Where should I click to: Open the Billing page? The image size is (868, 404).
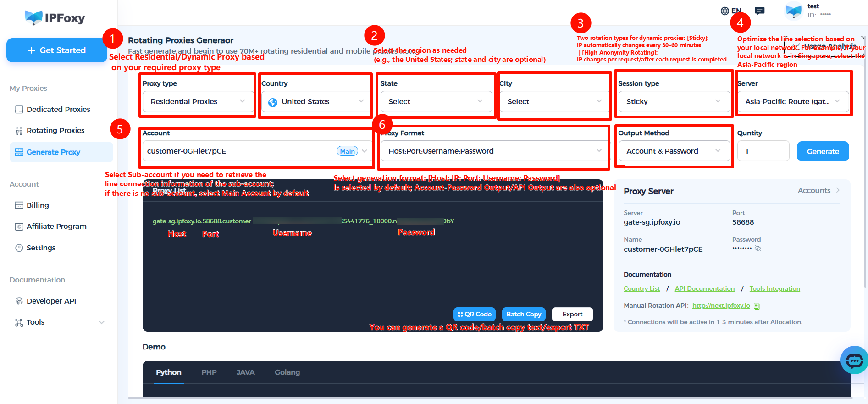tap(38, 205)
